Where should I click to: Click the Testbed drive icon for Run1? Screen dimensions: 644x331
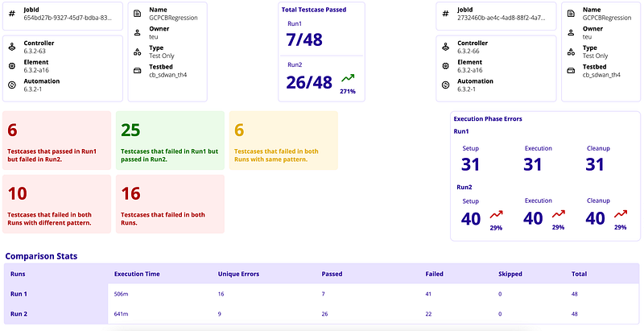coord(138,71)
